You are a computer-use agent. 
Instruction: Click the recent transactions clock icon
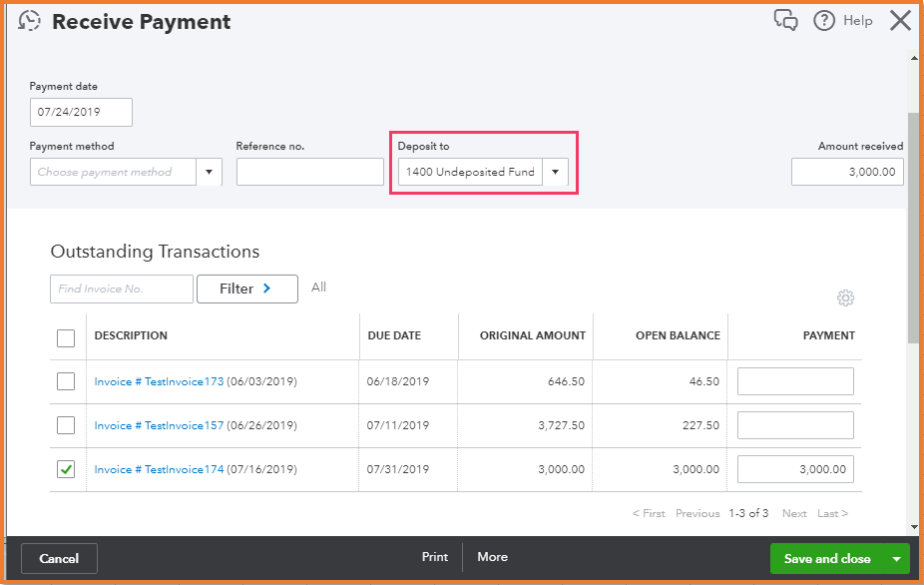click(30, 21)
